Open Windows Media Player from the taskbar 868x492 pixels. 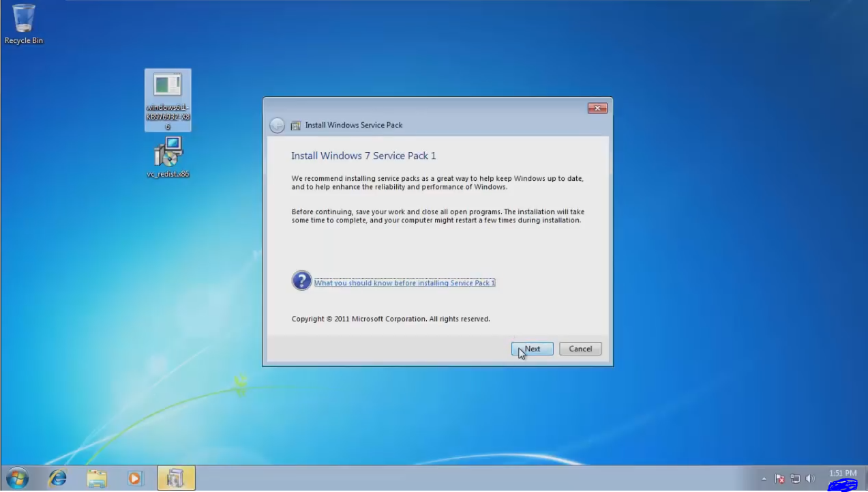(x=135, y=478)
